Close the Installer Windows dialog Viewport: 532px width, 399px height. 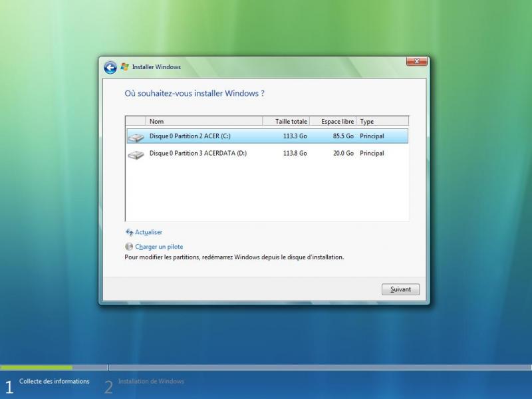click(x=417, y=61)
